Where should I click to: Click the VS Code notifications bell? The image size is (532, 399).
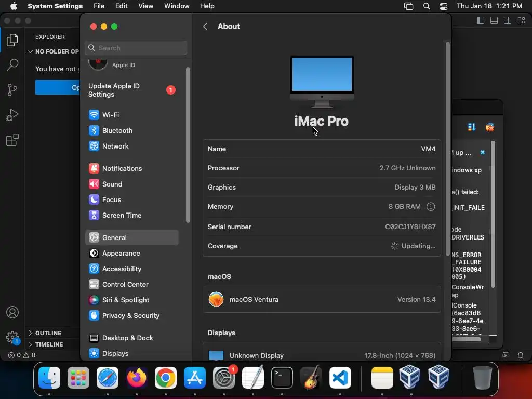click(x=521, y=355)
